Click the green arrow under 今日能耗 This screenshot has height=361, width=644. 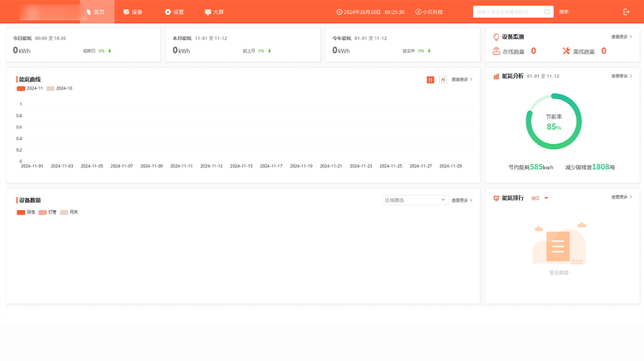tap(110, 51)
